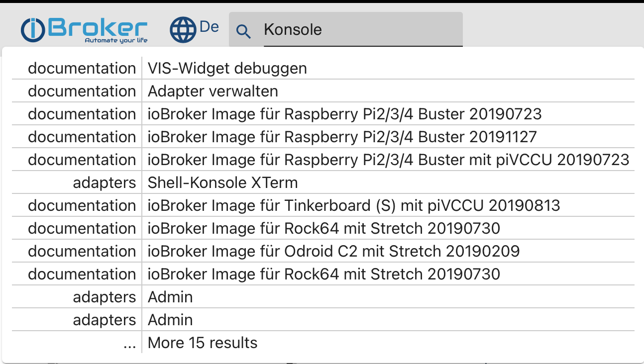The width and height of the screenshot is (644, 364).
Task: Open the first Admin adapter result
Action: (323, 297)
